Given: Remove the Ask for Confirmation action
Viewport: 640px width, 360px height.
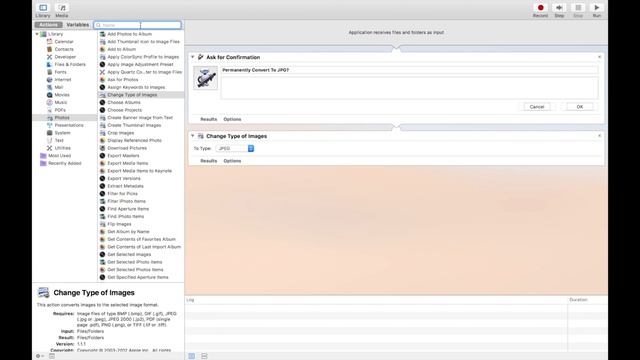Looking at the screenshot, I should click(x=599, y=57).
